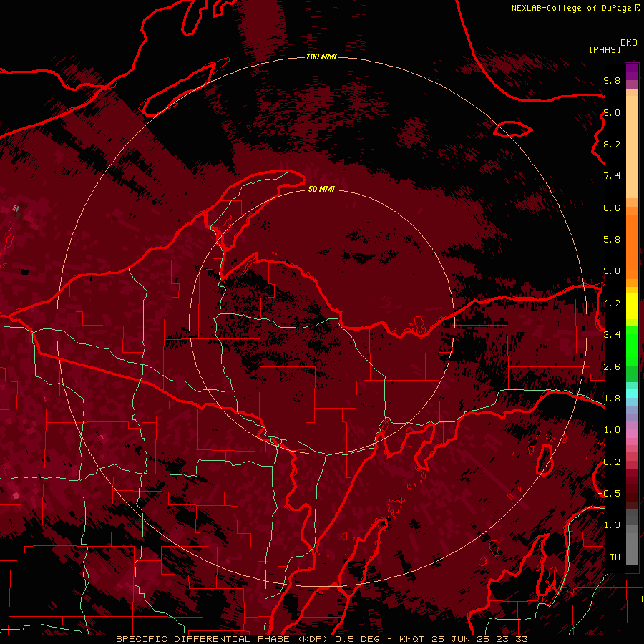Click the -0.5 scale value

tap(609, 494)
